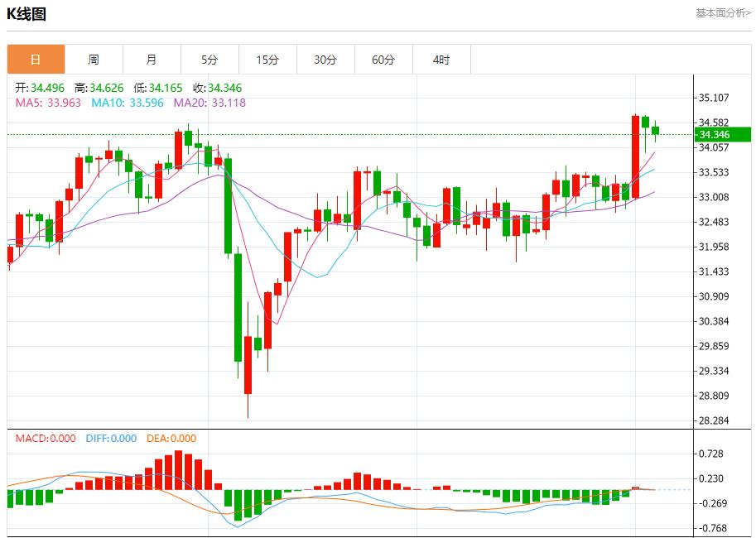Image resolution: width=756 pixels, height=538 pixels.
Task: Select the 30分 interval tab
Action: pos(325,60)
